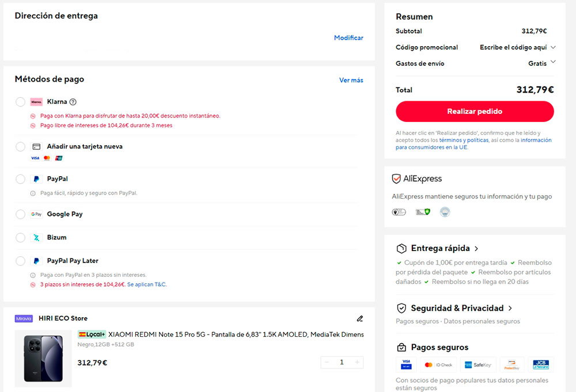The image size is (576, 392).
Task: Click the info icon under PayPal
Action: (x=33, y=193)
